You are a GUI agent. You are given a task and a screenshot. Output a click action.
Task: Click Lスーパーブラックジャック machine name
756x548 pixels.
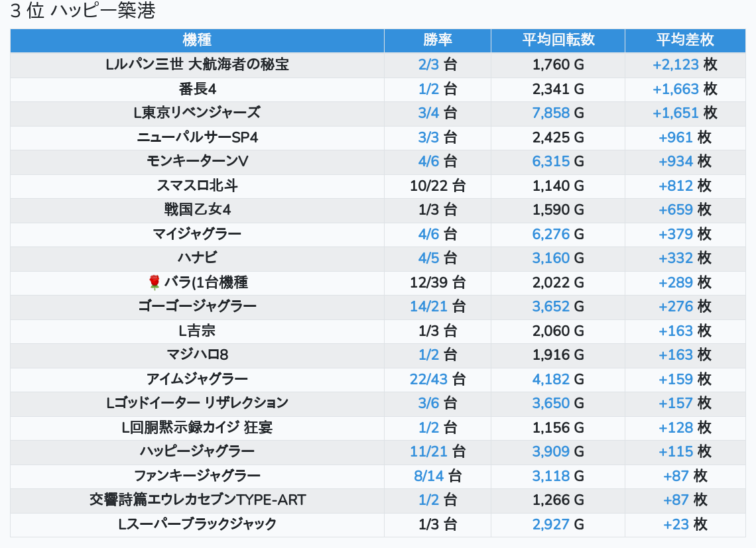tap(197, 524)
